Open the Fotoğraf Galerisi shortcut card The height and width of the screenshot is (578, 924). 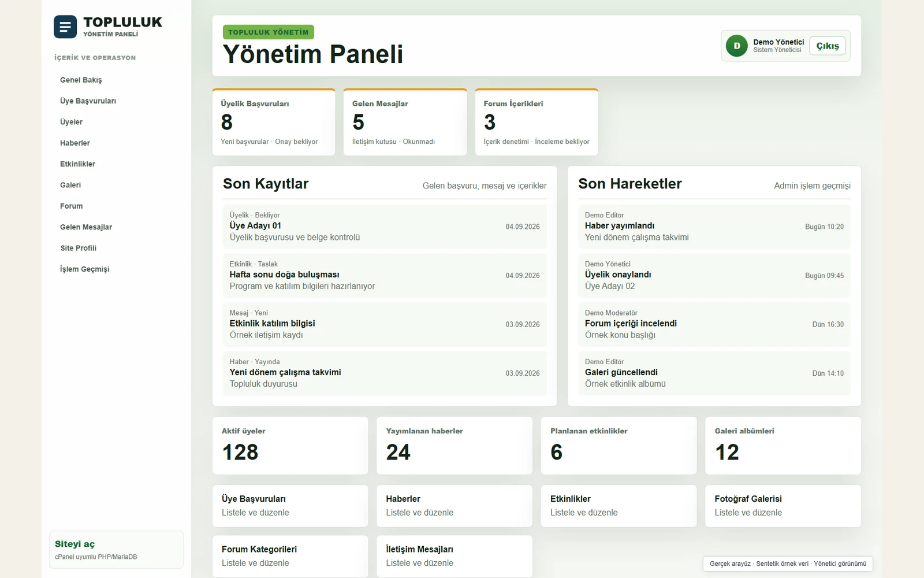[783, 506]
